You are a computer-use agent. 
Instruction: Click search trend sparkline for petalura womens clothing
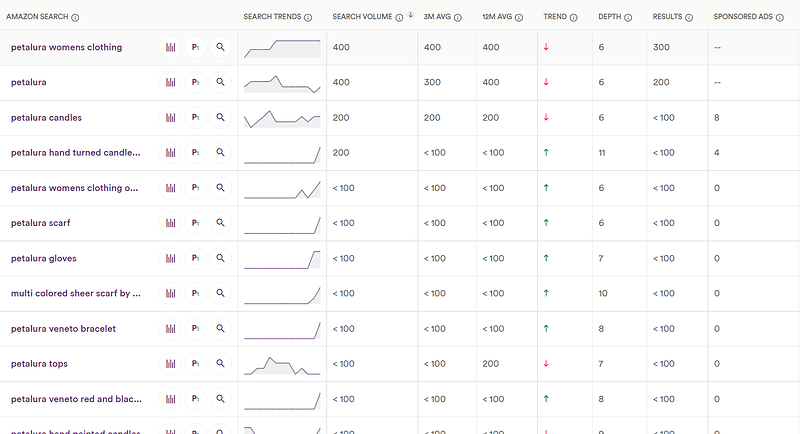pyautogui.click(x=282, y=48)
